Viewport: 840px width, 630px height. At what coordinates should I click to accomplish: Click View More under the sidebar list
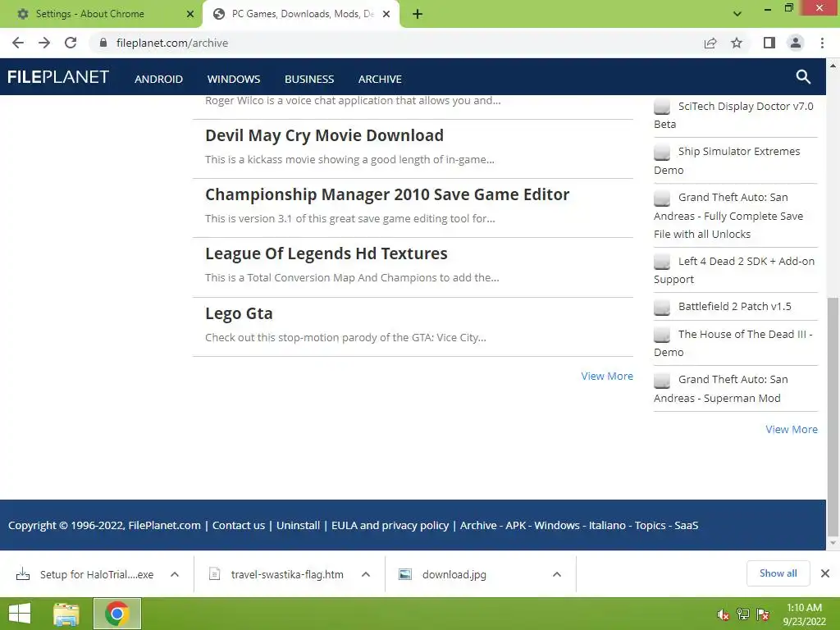(792, 429)
